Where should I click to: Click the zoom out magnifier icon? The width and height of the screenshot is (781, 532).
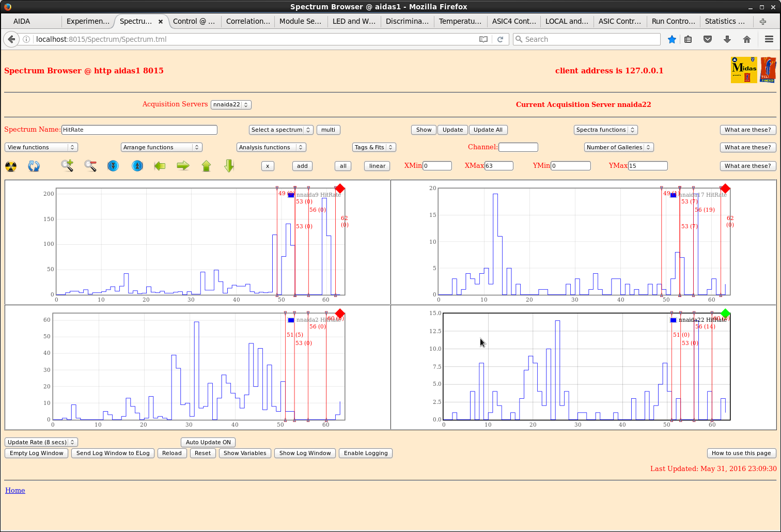(90, 166)
